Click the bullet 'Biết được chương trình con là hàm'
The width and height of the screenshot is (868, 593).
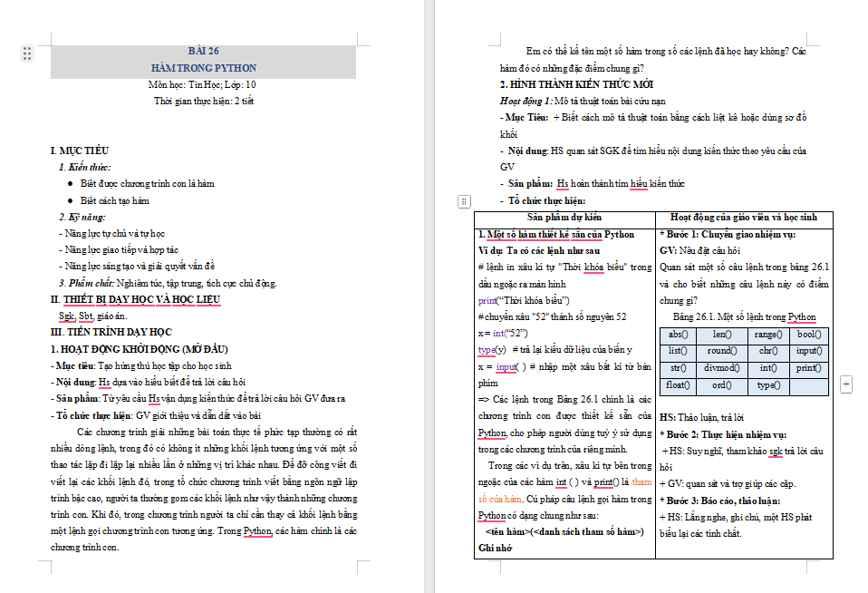(x=148, y=183)
